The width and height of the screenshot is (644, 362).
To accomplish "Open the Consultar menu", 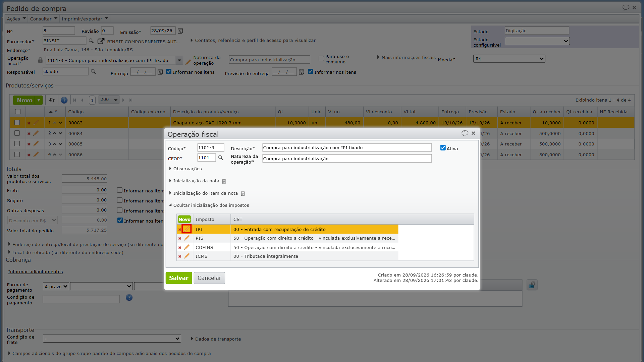I will click(44, 19).
